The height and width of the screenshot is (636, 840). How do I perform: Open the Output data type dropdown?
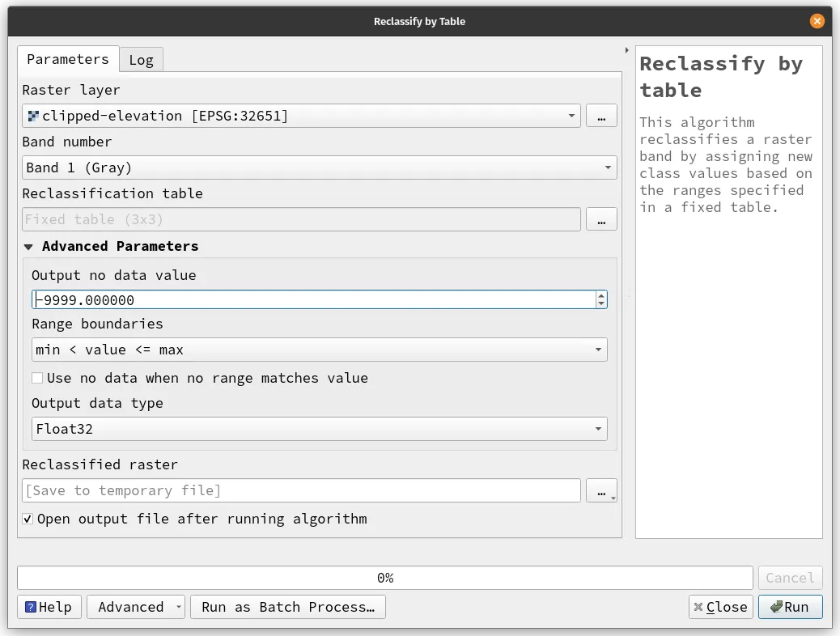point(599,429)
